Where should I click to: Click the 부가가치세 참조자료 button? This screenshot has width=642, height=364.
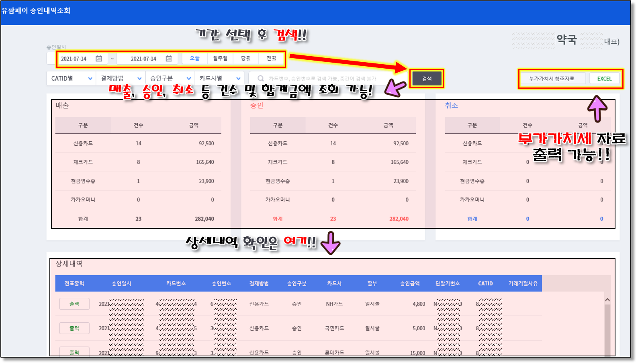tap(552, 79)
